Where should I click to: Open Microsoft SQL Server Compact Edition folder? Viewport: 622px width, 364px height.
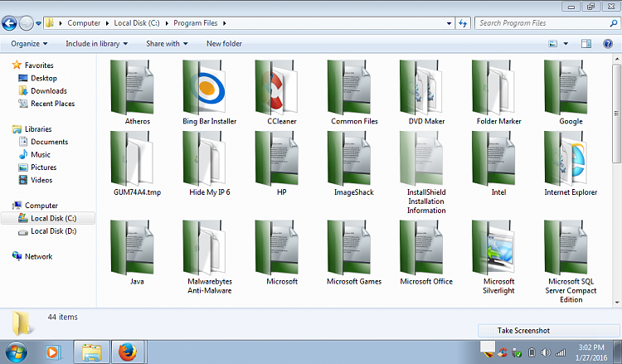pyautogui.click(x=571, y=262)
